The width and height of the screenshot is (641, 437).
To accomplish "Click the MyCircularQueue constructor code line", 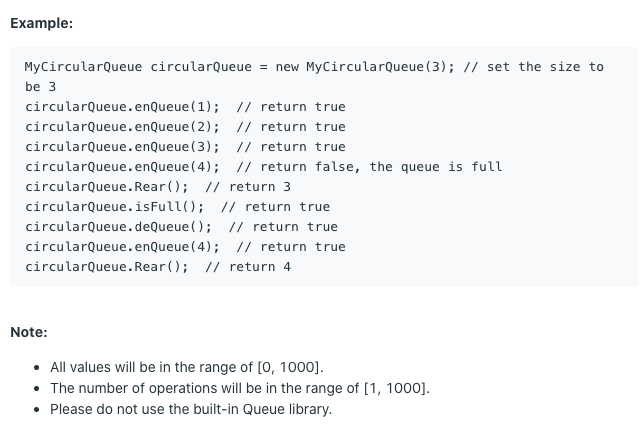I will pos(314,67).
